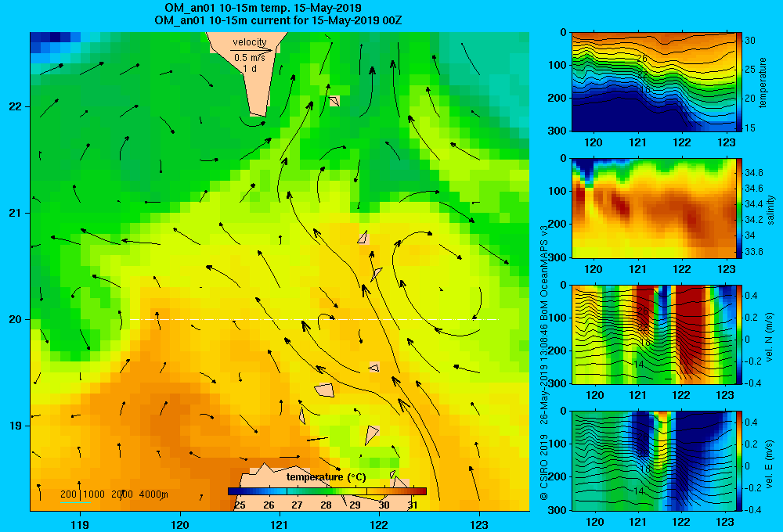Select the '0.5 m/s' velocity scale text
This screenshot has height=532, width=783.
coord(250,58)
